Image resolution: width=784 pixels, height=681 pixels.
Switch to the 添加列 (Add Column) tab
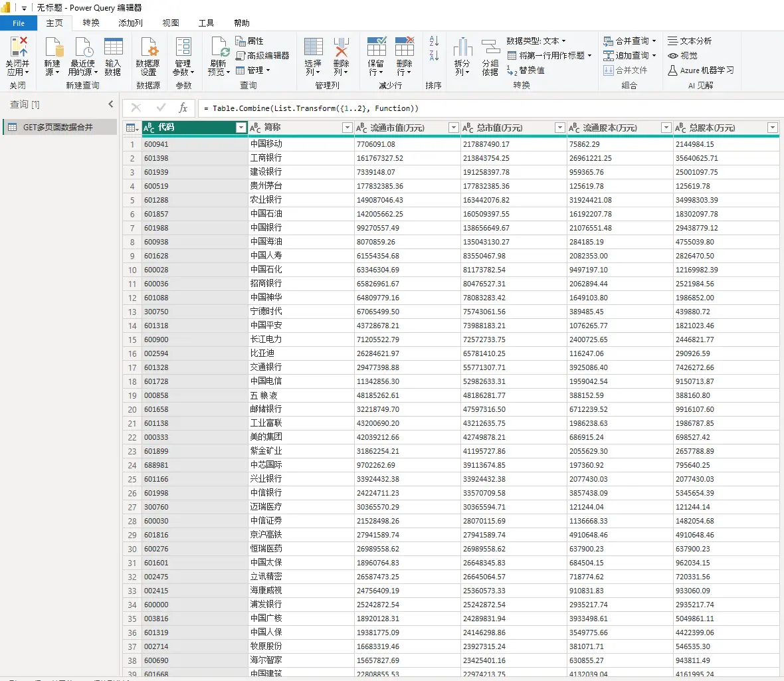pos(130,23)
